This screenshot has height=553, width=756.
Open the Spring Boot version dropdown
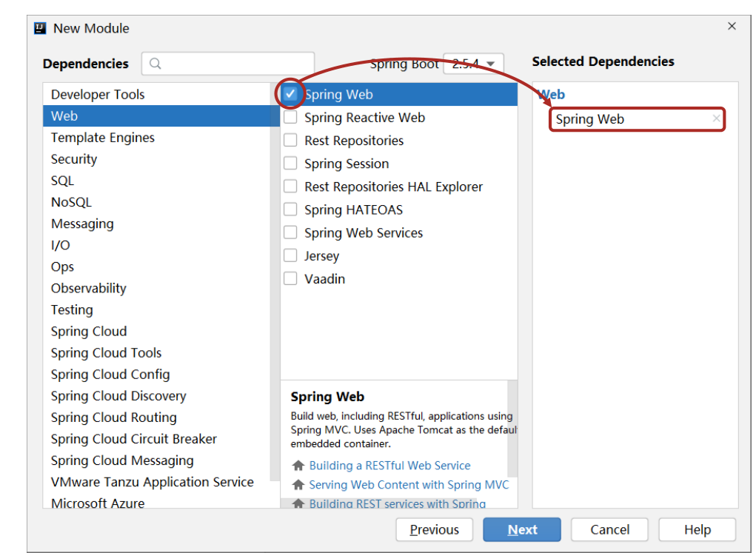[x=473, y=64]
